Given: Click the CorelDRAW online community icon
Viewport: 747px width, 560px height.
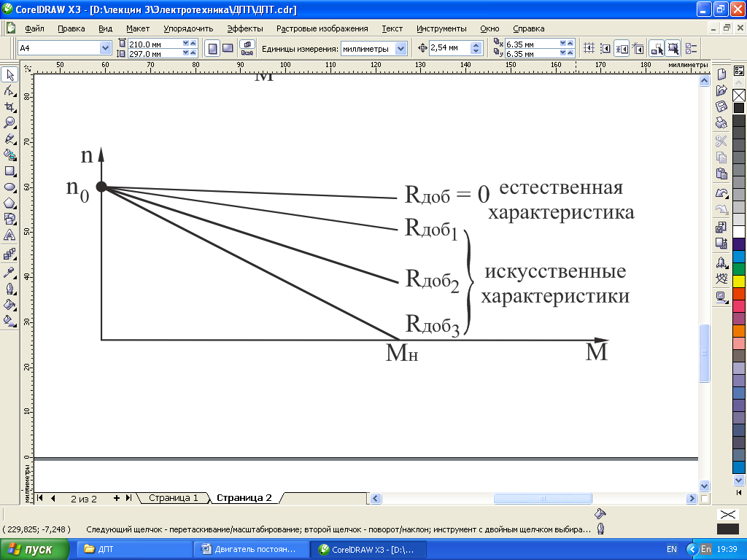Looking at the screenshot, I should click(721, 279).
